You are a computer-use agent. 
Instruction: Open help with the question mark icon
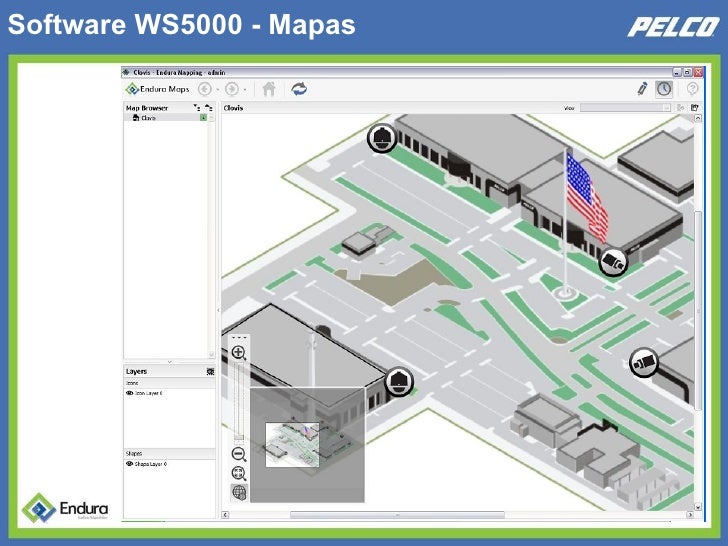692,89
